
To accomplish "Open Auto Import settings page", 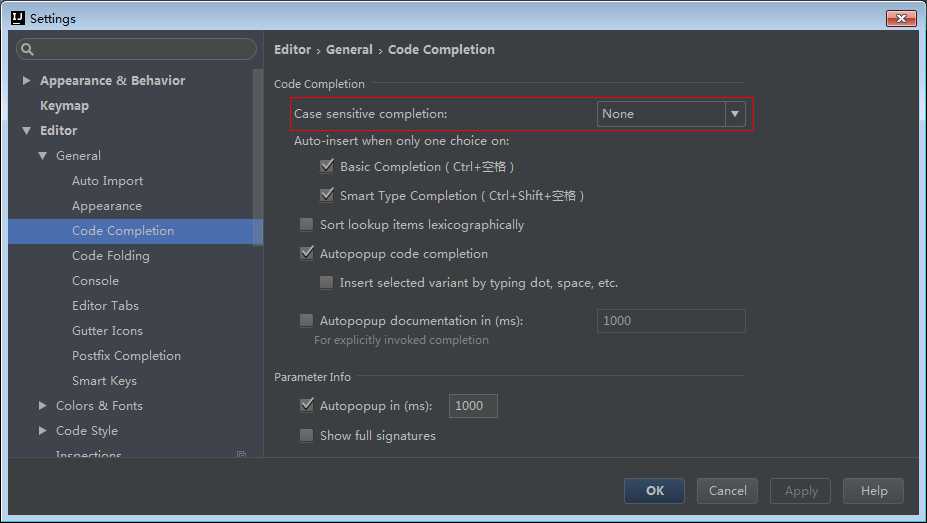I will click(108, 181).
